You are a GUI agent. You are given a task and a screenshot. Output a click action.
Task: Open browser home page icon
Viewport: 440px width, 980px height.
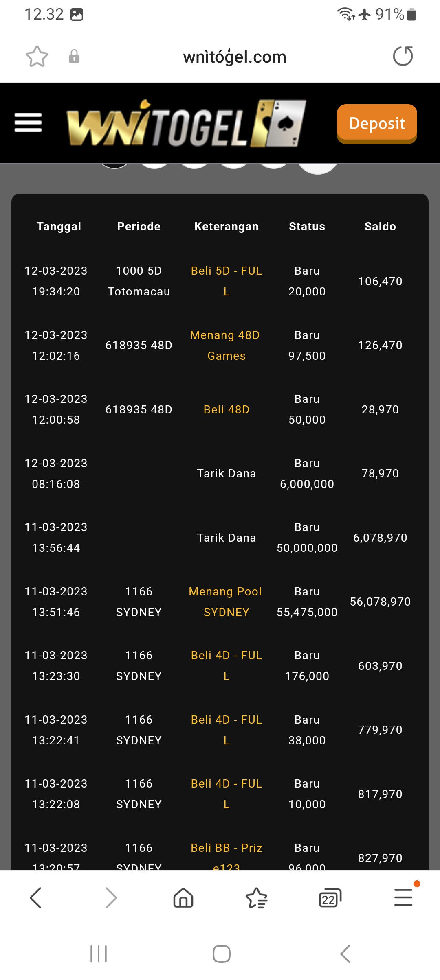click(183, 897)
